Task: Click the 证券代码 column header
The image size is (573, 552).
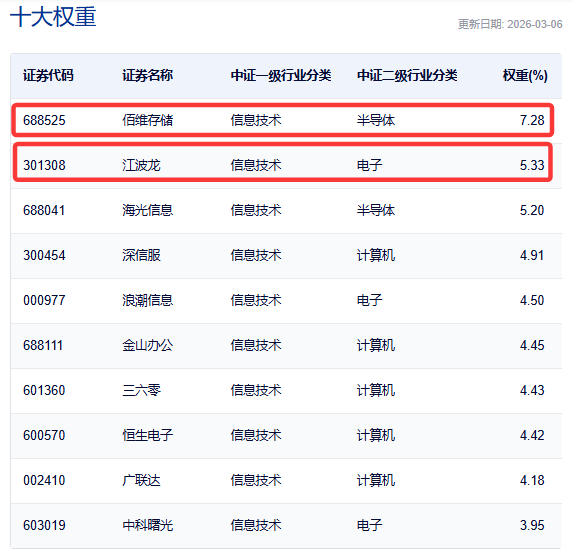Action: point(48,76)
